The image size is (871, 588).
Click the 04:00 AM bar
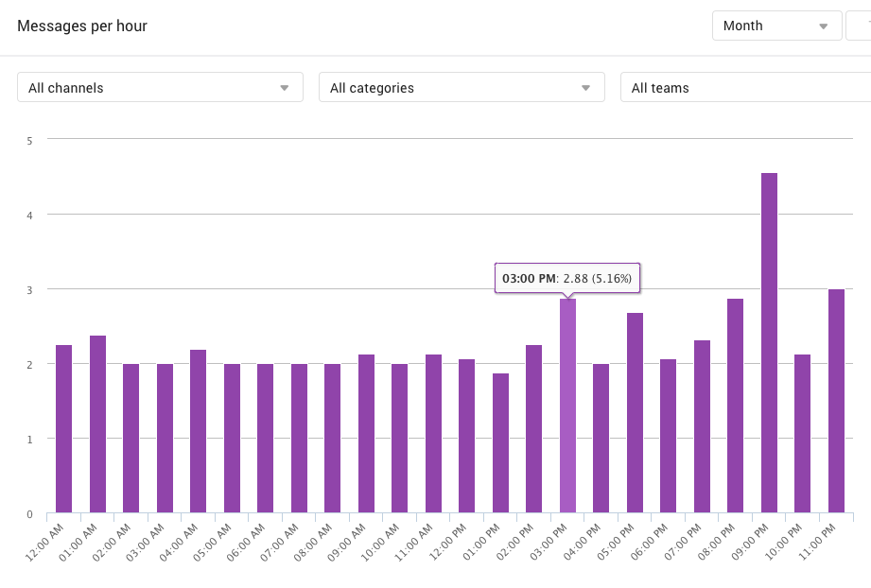tap(198, 431)
